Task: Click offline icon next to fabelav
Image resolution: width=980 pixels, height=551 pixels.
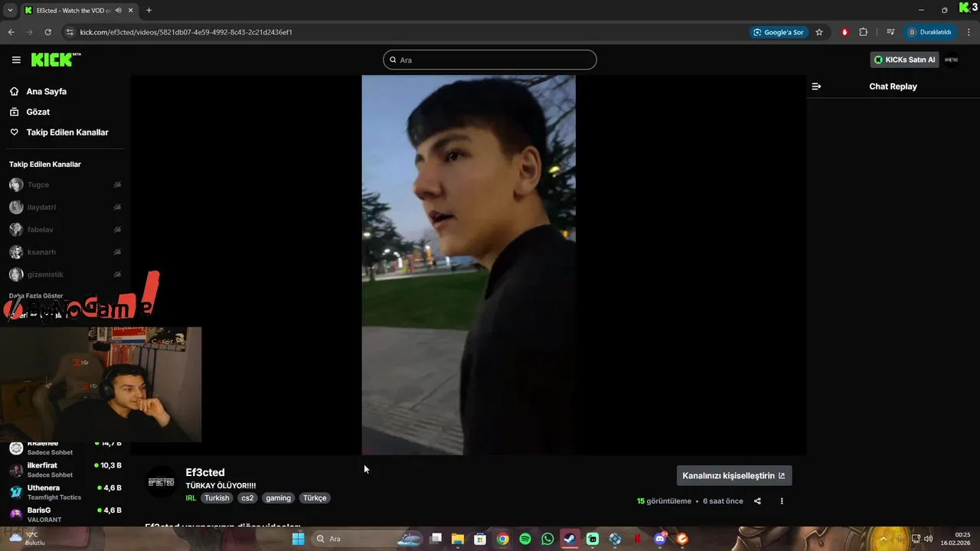Action: [x=117, y=230]
